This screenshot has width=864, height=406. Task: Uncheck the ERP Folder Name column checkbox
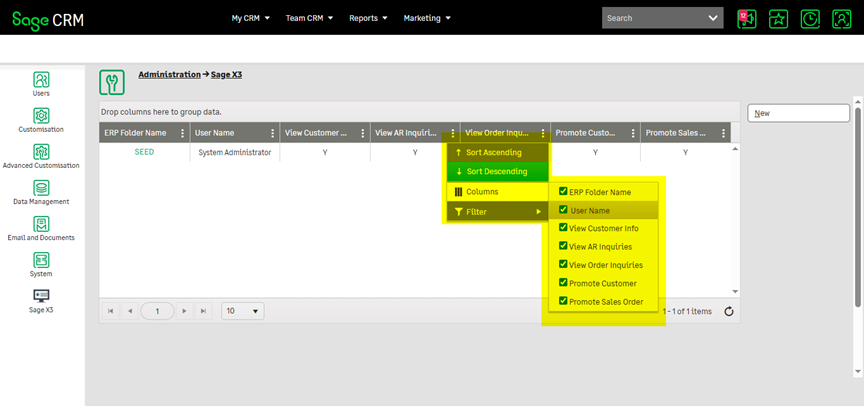[x=564, y=192]
